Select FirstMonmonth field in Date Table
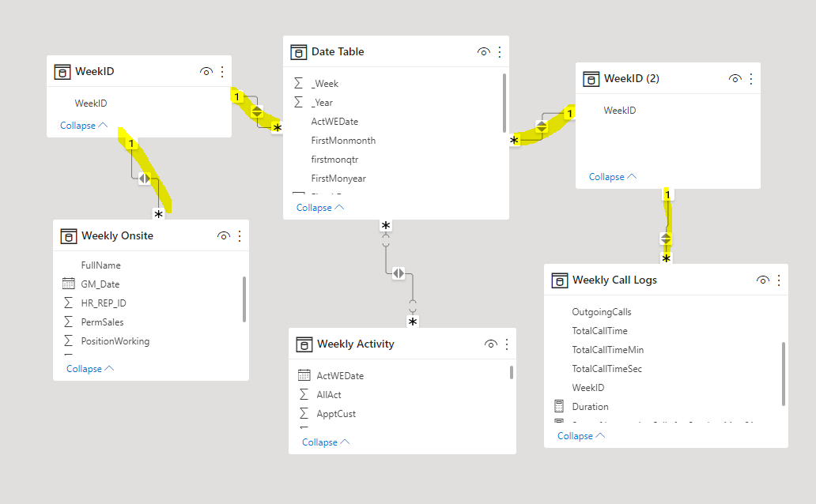The image size is (816, 504). pyautogui.click(x=343, y=141)
